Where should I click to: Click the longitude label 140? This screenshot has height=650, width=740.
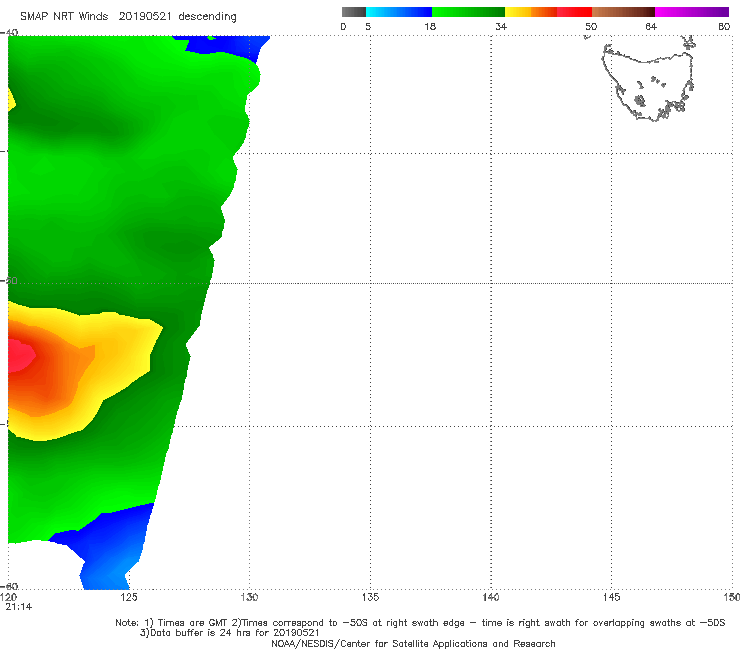click(491, 598)
